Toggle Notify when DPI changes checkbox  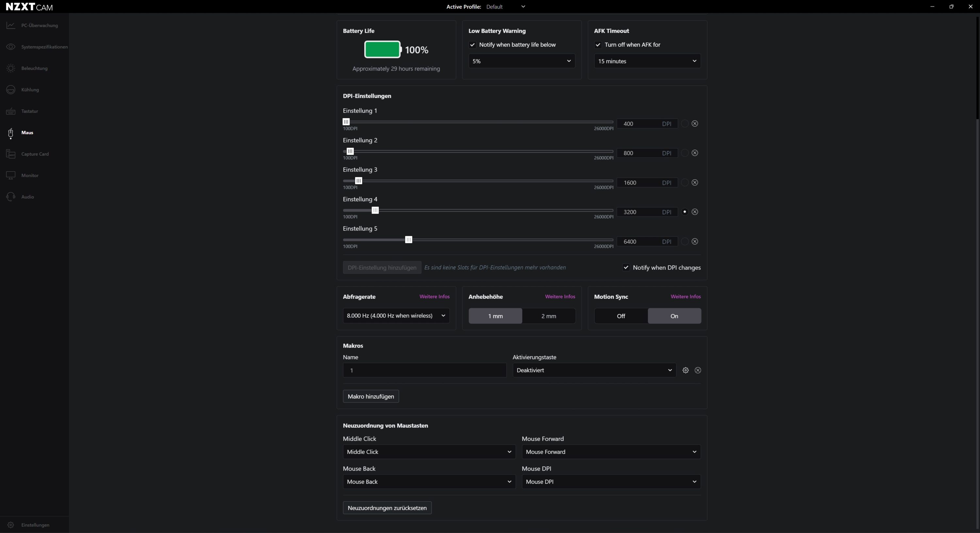coord(626,268)
